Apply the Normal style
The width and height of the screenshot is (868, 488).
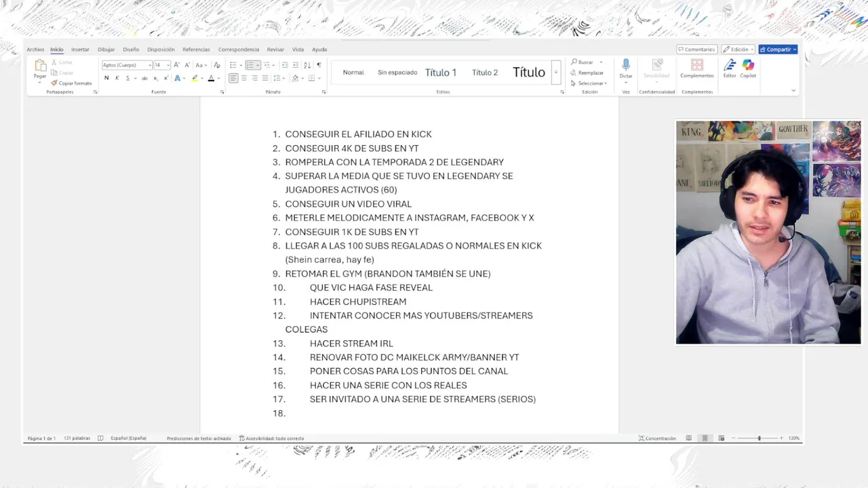pyautogui.click(x=353, y=73)
